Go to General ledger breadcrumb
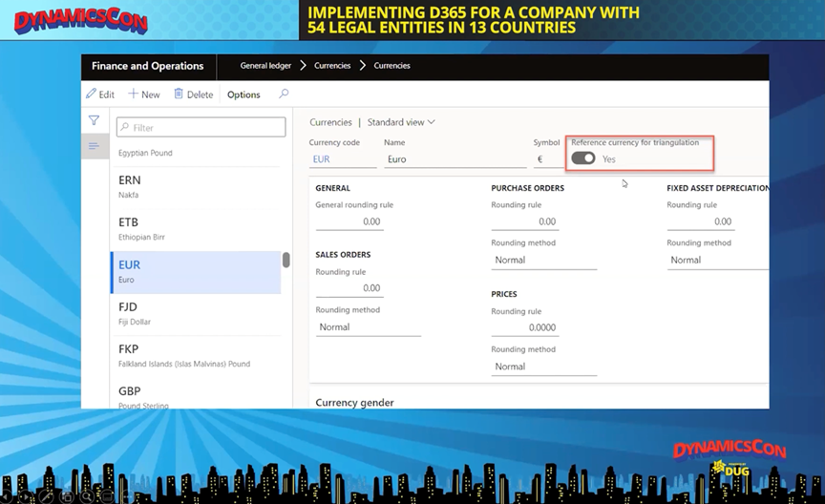This screenshot has width=825, height=504. 266,66
